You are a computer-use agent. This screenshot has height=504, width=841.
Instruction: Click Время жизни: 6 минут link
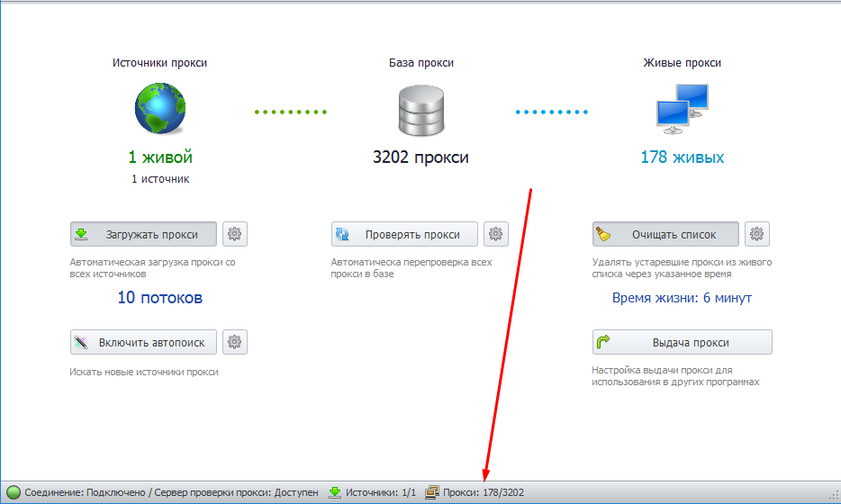tap(682, 298)
